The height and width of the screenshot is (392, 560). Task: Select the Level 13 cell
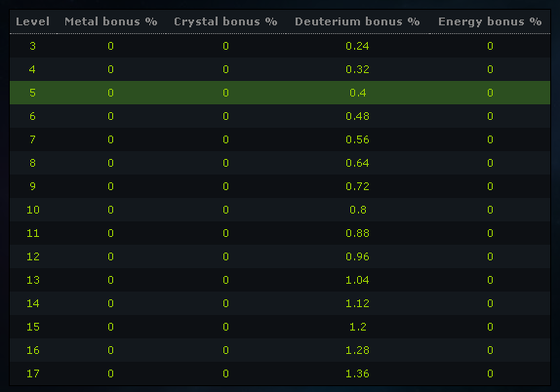tap(33, 280)
